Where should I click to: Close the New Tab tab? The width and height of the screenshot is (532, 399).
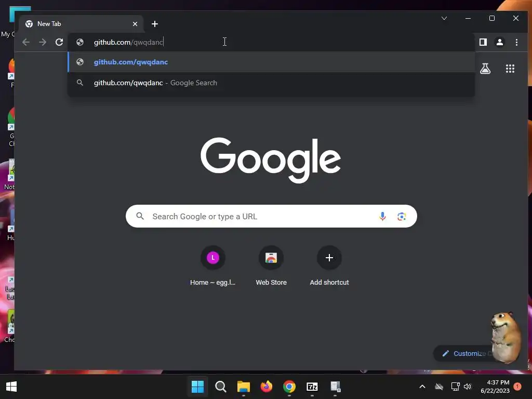coord(135,24)
